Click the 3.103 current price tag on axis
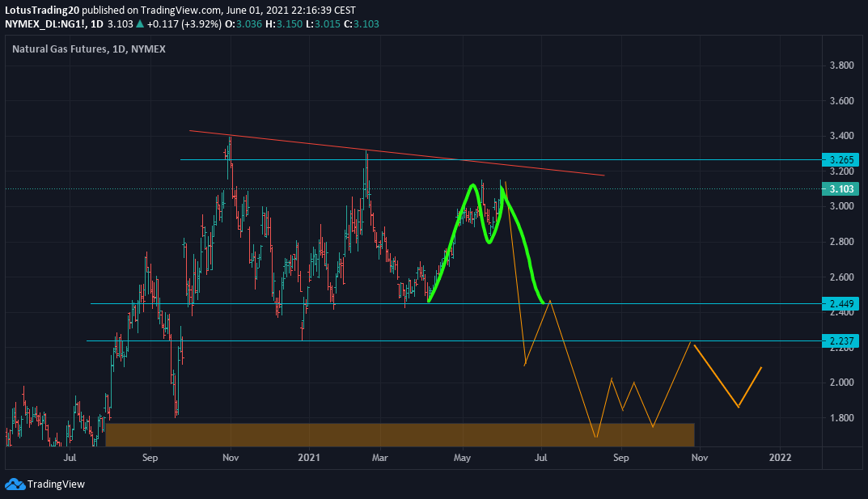This screenshot has height=499, width=868. (x=840, y=189)
